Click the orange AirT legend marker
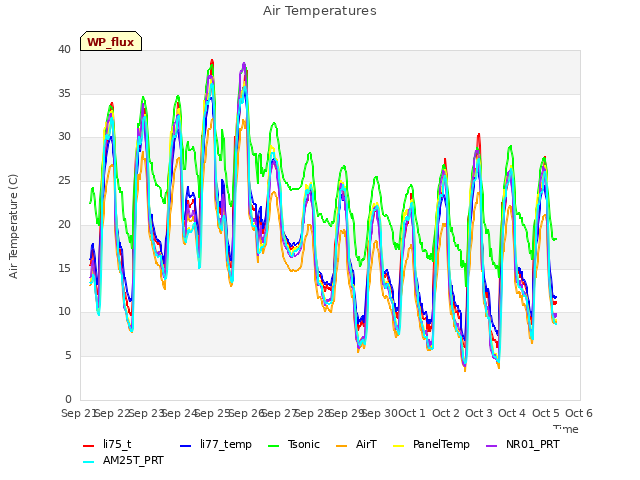Viewport: 640px width, 480px height. coord(342,446)
